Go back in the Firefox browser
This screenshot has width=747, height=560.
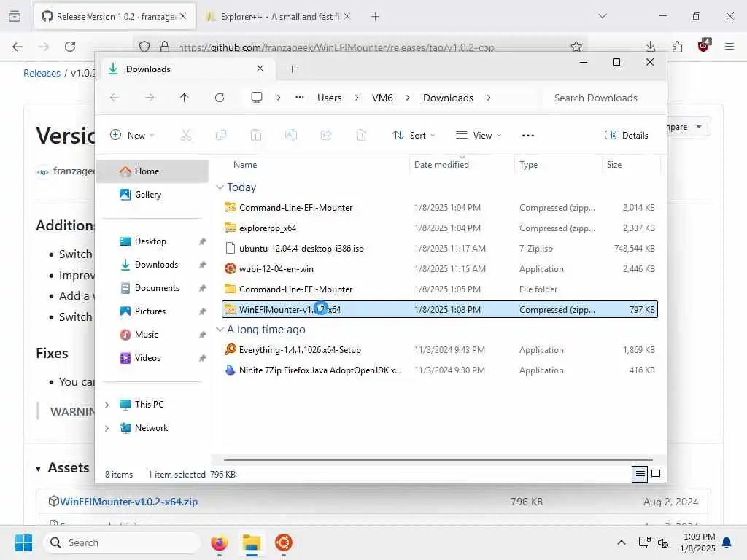click(18, 47)
